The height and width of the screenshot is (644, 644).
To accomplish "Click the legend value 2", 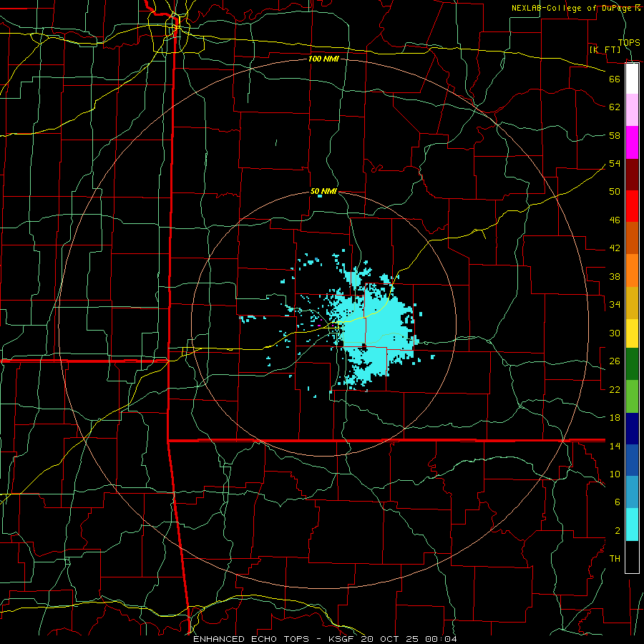I will [x=618, y=531].
